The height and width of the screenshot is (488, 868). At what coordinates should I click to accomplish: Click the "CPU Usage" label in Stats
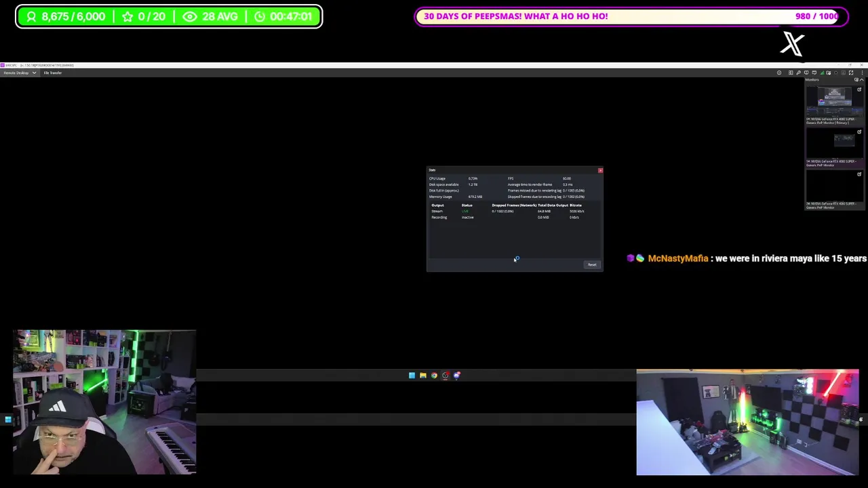(x=437, y=178)
